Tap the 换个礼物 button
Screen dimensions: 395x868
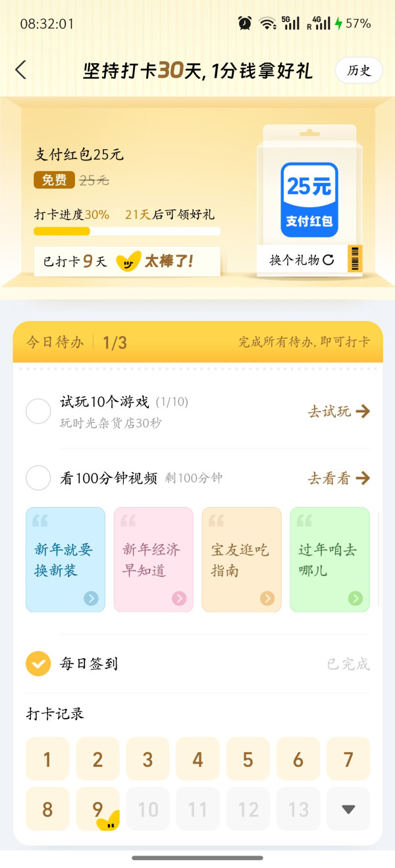pos(302,260)
